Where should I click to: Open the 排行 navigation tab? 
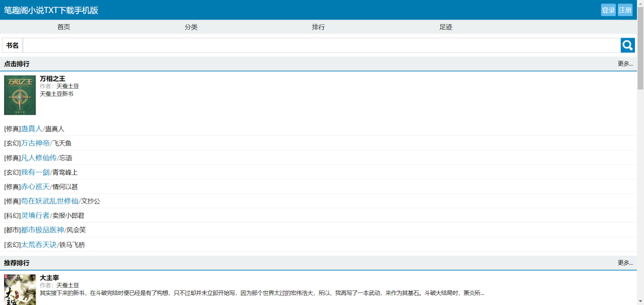click(x=318, y=27)
